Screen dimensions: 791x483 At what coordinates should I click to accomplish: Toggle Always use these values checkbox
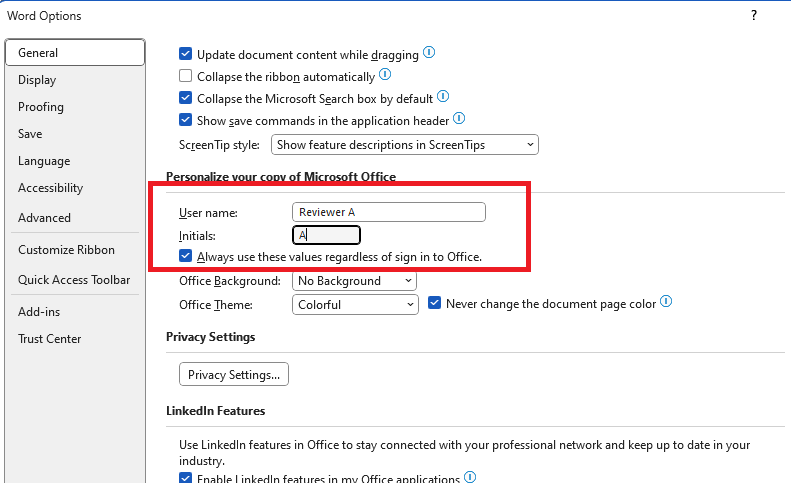tap(186, 256)
